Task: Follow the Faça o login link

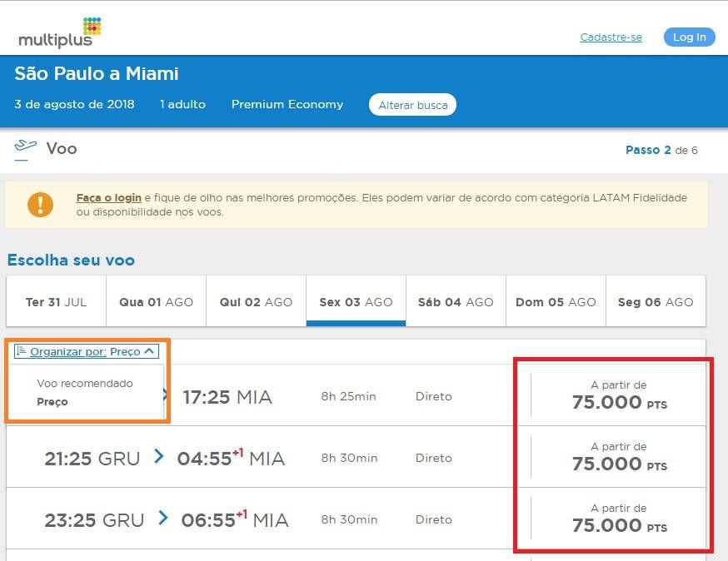Action: coord(108,197)
